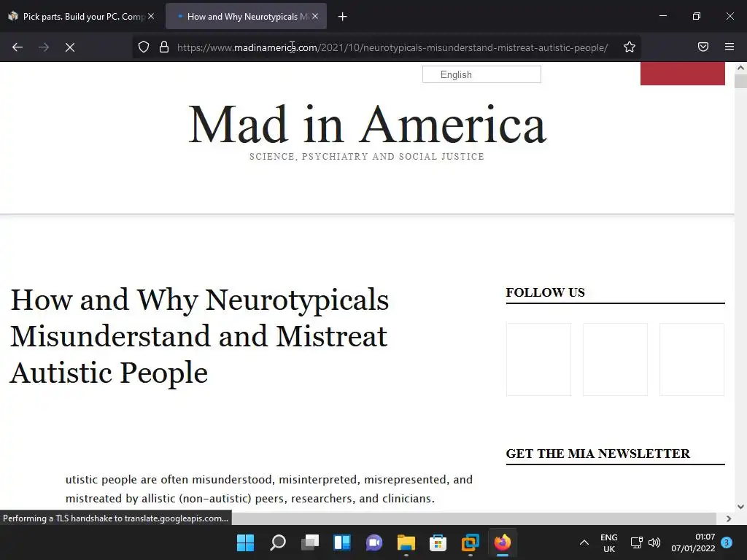Open notification center badge showing 3
The height and width of the screenshot is (560, 747).
coord(727,542)
